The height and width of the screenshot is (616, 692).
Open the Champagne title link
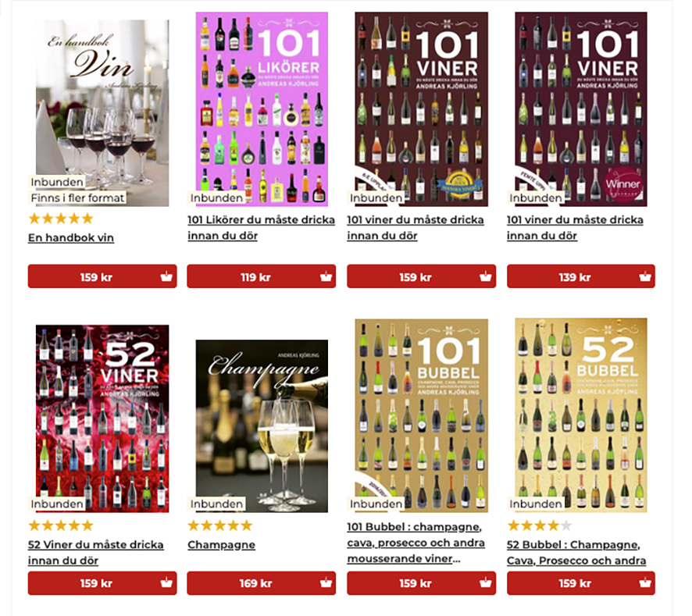[x=222, y=545]
